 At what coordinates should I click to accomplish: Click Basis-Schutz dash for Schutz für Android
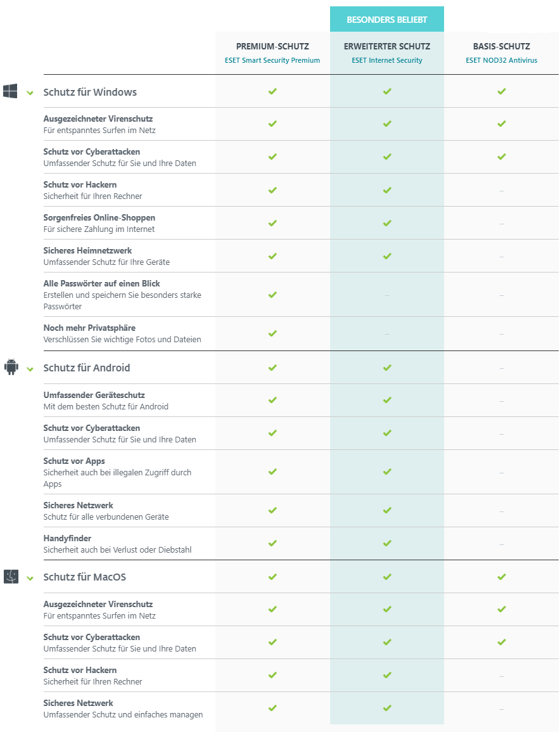point(502,368)
